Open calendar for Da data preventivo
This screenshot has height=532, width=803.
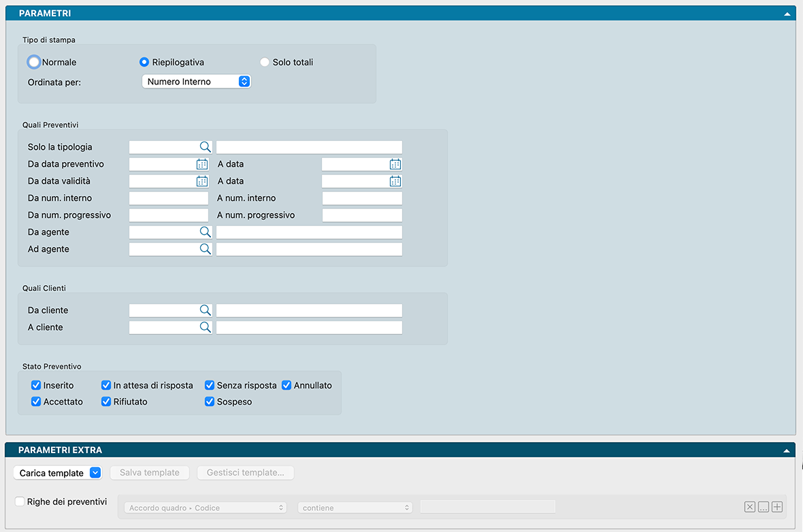202,164
